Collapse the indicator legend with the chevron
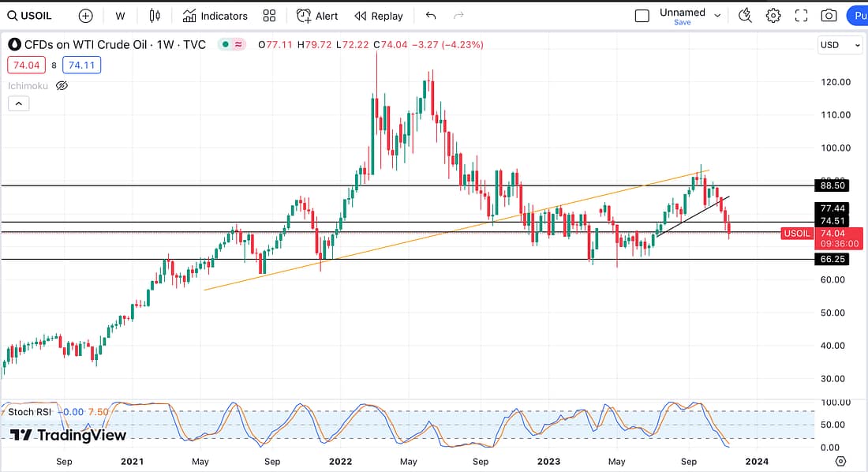 coord(18,103)
